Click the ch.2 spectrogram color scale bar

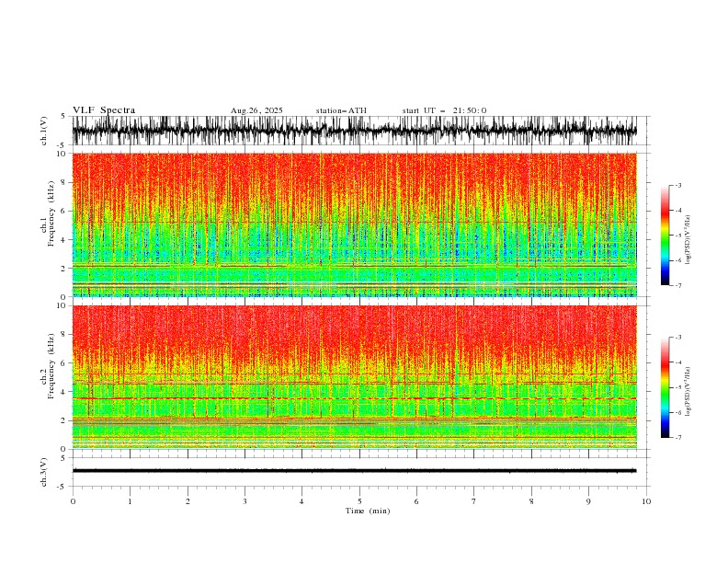point(665,387)
